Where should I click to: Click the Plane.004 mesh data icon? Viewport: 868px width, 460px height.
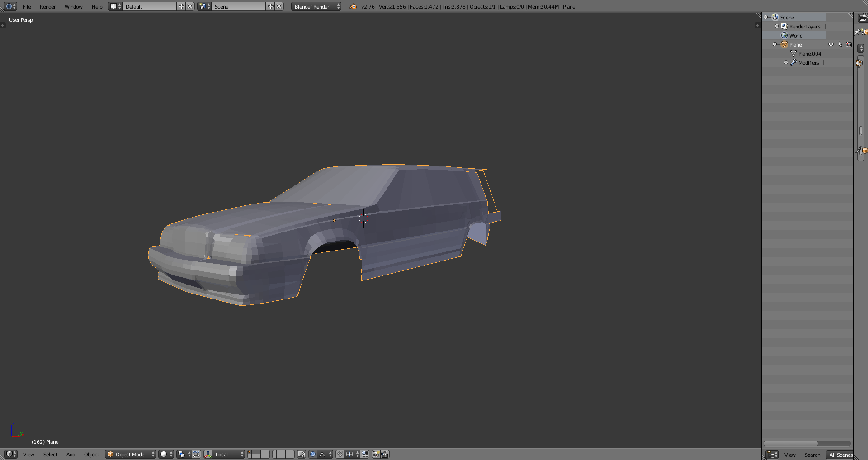coord(793,54)
